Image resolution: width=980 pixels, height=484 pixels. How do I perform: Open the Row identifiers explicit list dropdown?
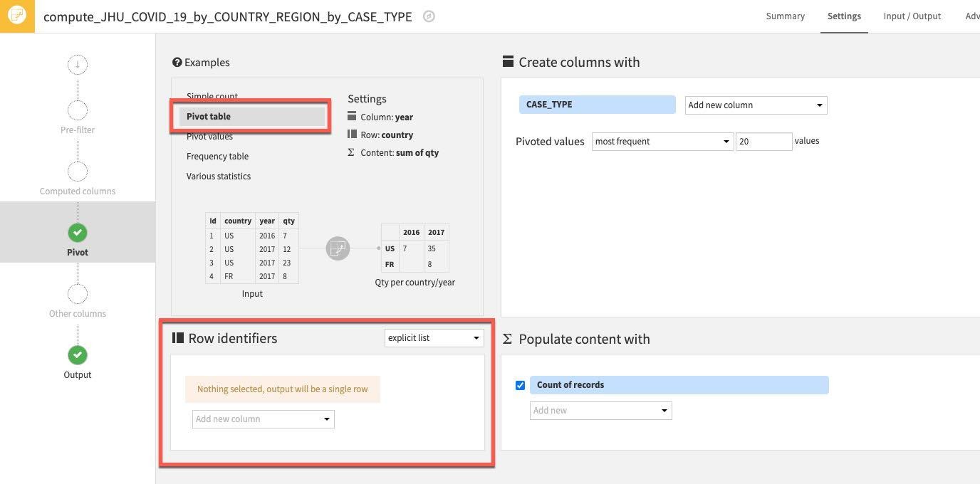pos(434,338)
